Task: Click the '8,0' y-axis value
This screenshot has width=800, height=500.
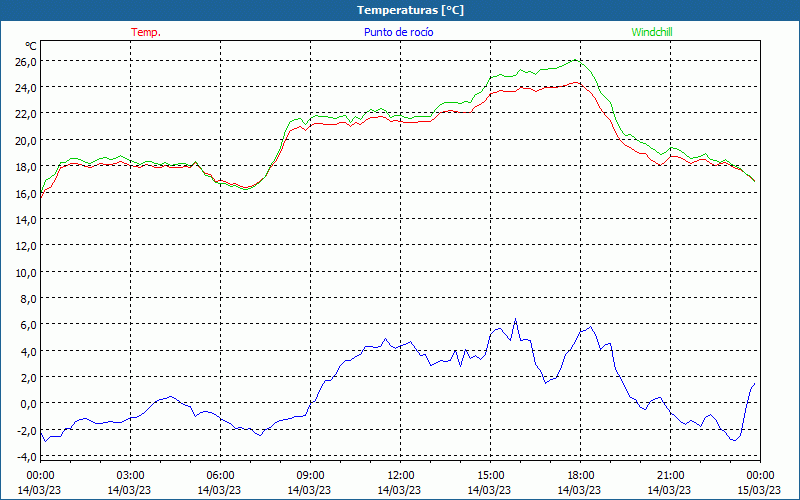Action: 29,299
